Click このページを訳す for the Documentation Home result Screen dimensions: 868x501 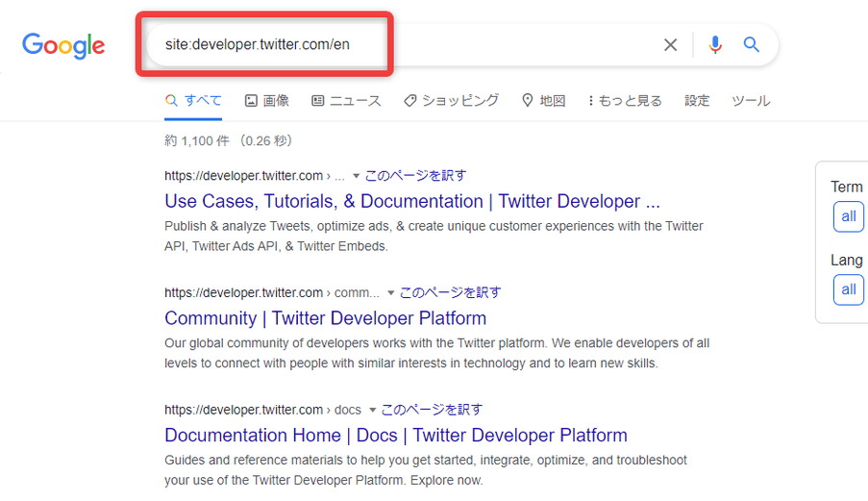[432, 410]
